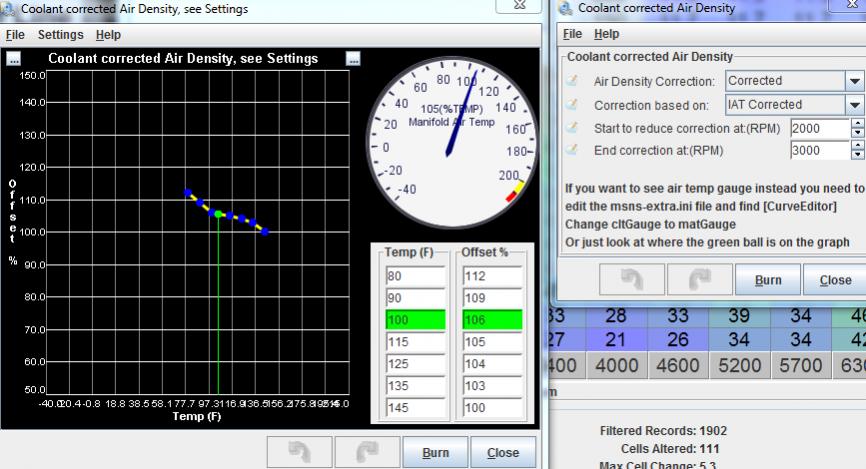The width and height of the screenshot is (866, 469).
Task: Open the Air Density Correction dropdown
Action: pyautogui.click(x=855, y=81)
